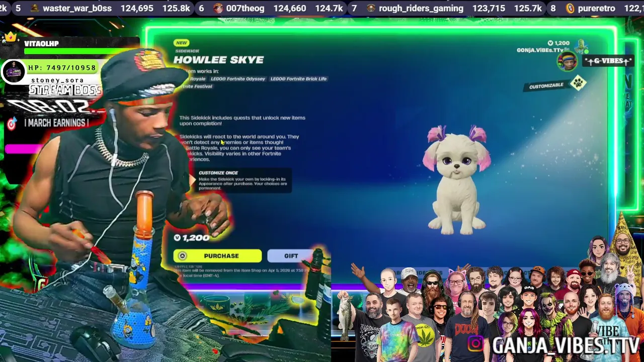Image resolution: width=644 pixels, height=362 pixels.
Task: Click the green HP 7497/10958 bar
Action: point(62,68)
